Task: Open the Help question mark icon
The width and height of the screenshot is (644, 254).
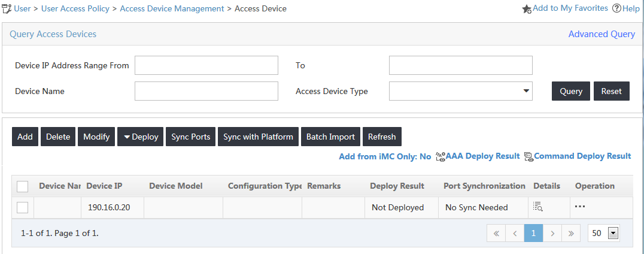Action: pyautogui.click(x=616, y=8)
